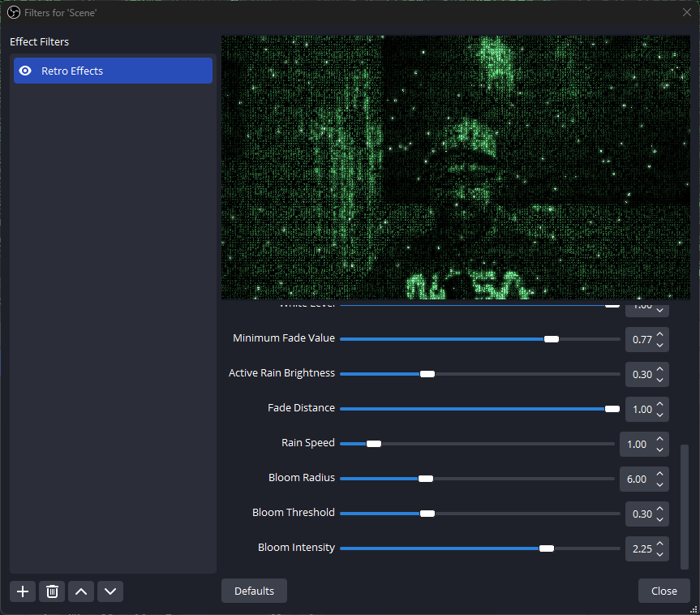Increase Active Rain Brightness with up arrow
The height and width of the screenshot is (615, 700).
pyautogui.click(x=659, y=369)
